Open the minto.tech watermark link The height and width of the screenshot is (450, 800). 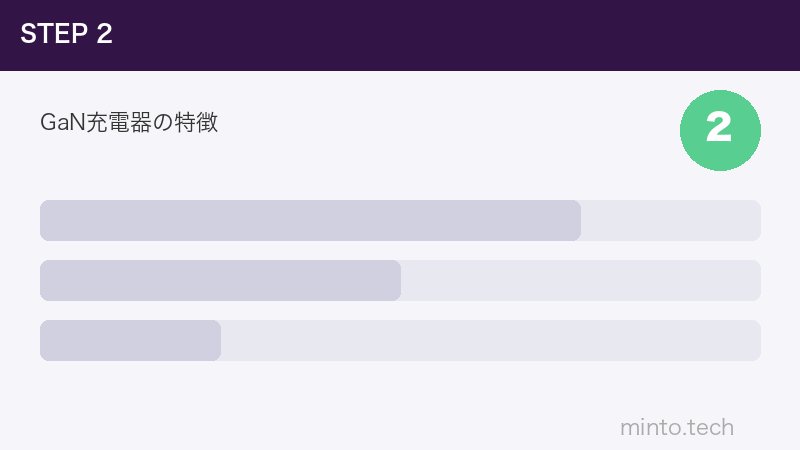coord(677,428)
